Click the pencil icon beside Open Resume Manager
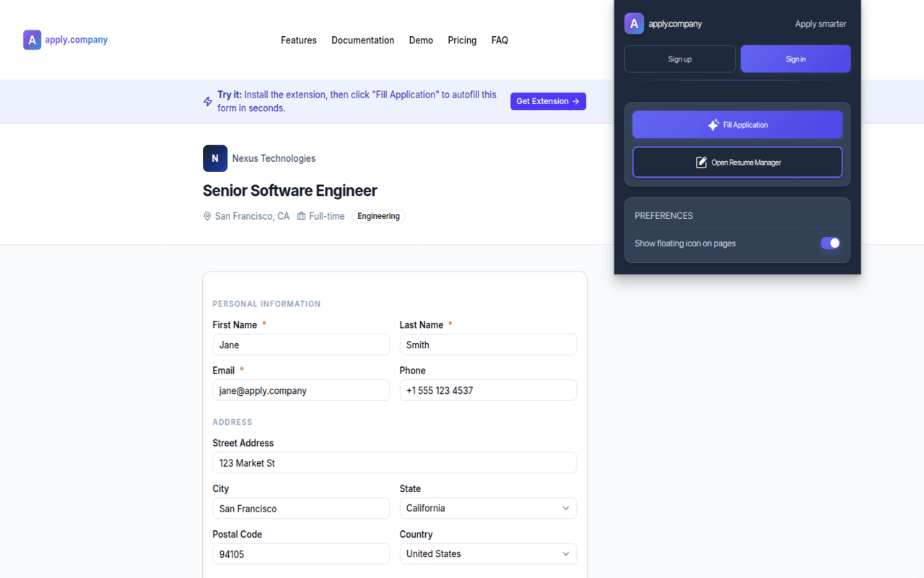 [x=700, y=162]
